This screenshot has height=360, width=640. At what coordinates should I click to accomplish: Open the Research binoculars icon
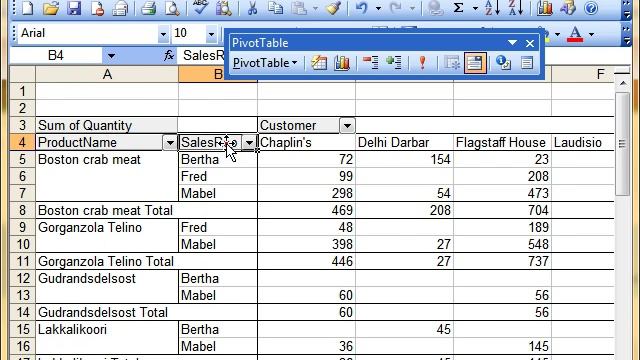click(x=223, y=7)
